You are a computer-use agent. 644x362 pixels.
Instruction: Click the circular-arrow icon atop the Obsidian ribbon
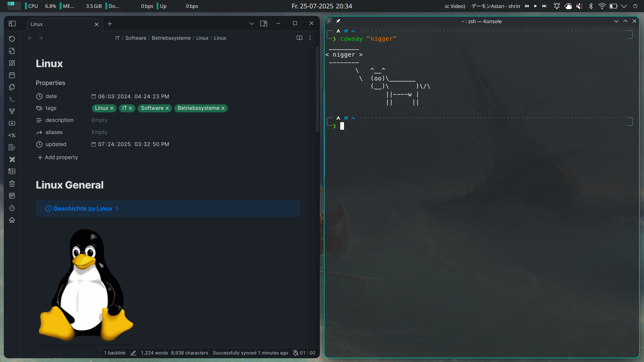12,39
